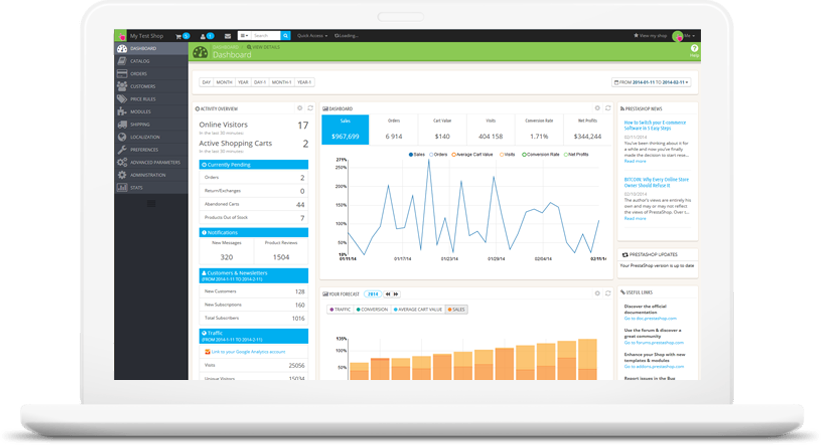Refresh the Activity Overview panel
The height and width of the screenshot is (445, 821).
pos(310,108)
